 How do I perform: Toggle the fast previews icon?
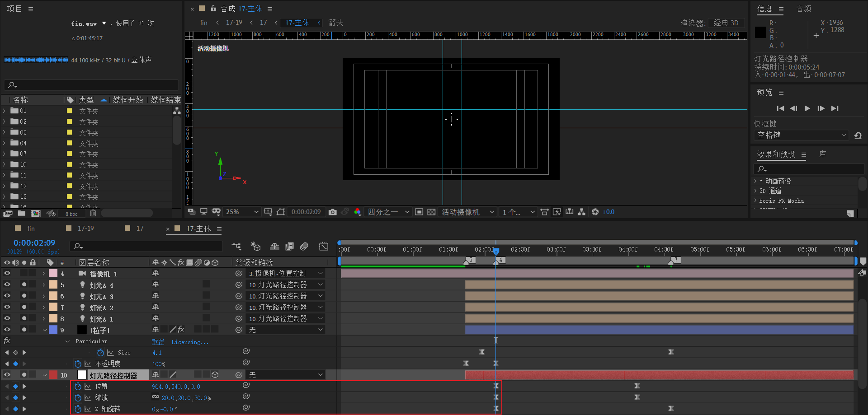point(557,212)
